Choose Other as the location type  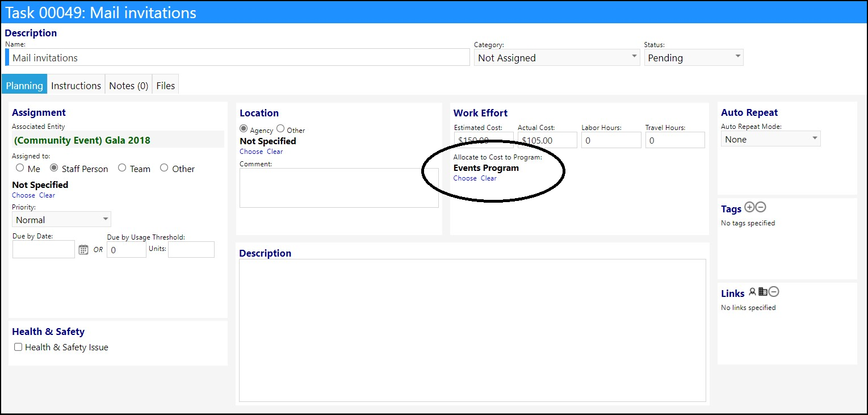280,129
